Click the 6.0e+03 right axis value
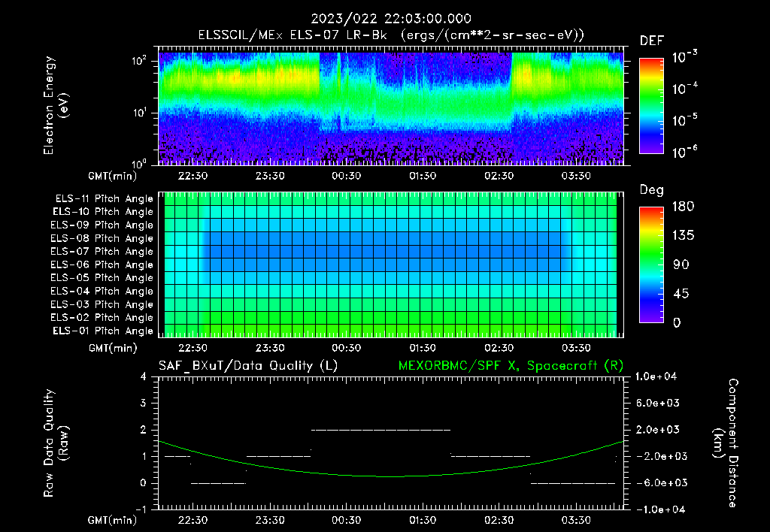This screenshot has width=770, height=532. pyautogui.click(x=658, y=404)
